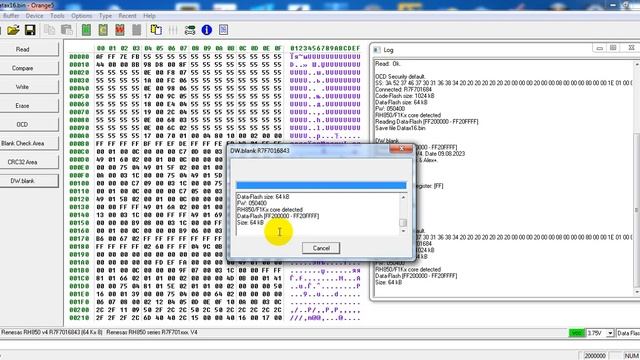This screenshot has width=640, height=360.
Task: Click the hex row address 00010
Action: pos(79,65)
